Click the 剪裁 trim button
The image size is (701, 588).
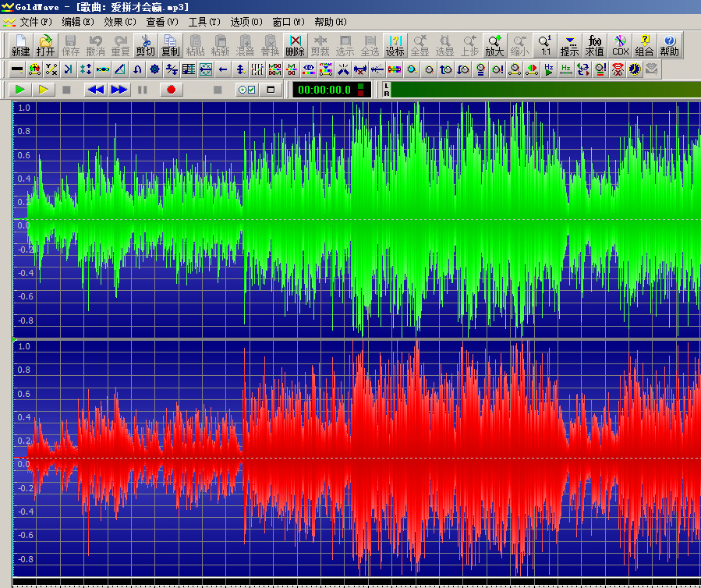click(320, 45)
